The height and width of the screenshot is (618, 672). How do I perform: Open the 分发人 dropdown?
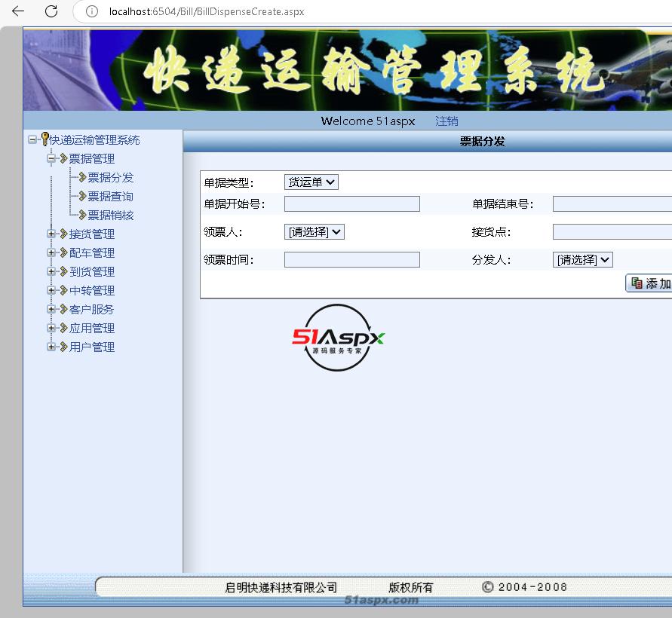582,259
